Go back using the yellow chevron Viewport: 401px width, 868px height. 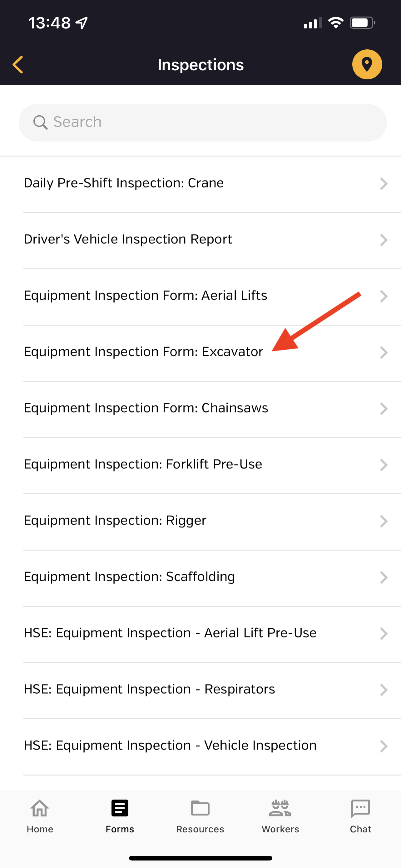click(18, 64)
